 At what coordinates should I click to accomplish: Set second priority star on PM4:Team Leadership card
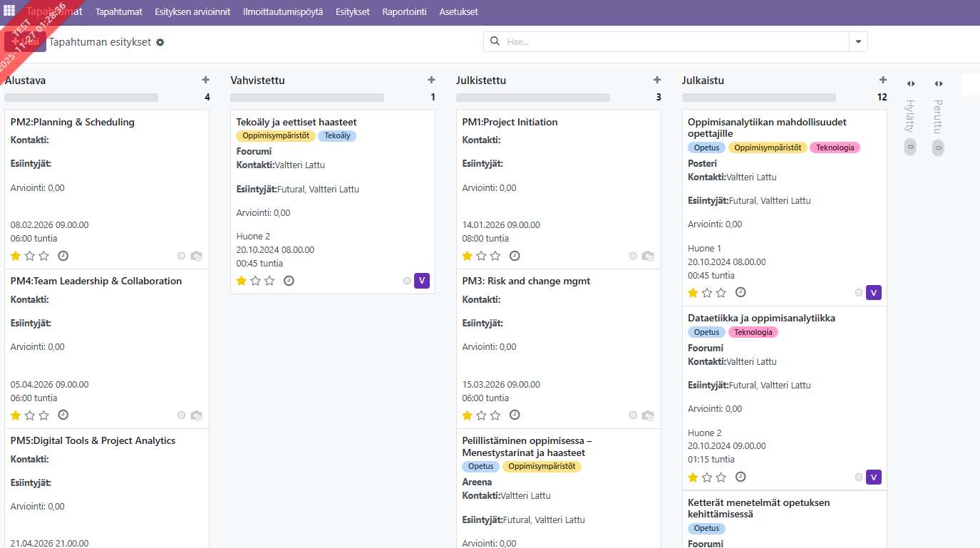pyautogui.click(x=30, y=415)
